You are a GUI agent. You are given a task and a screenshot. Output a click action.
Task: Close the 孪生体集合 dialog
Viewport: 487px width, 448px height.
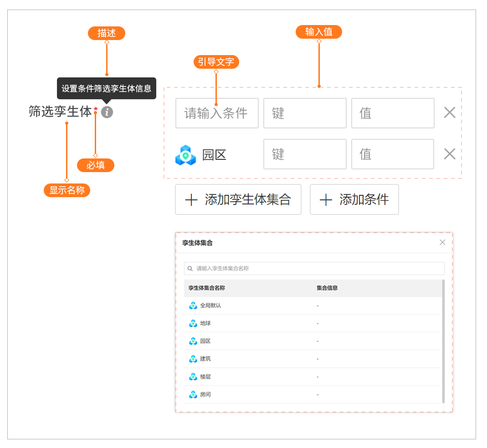pyautogui.click(x=442, y=242)
